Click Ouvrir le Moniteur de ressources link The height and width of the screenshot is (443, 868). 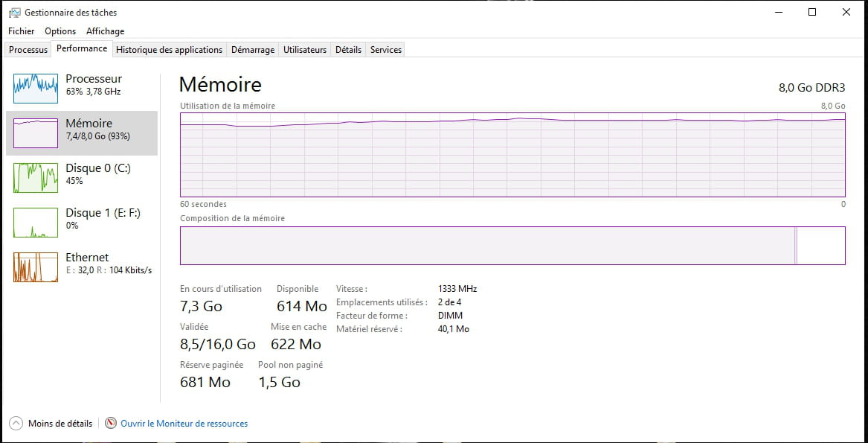pyautogui.click(x=184, y=424)
